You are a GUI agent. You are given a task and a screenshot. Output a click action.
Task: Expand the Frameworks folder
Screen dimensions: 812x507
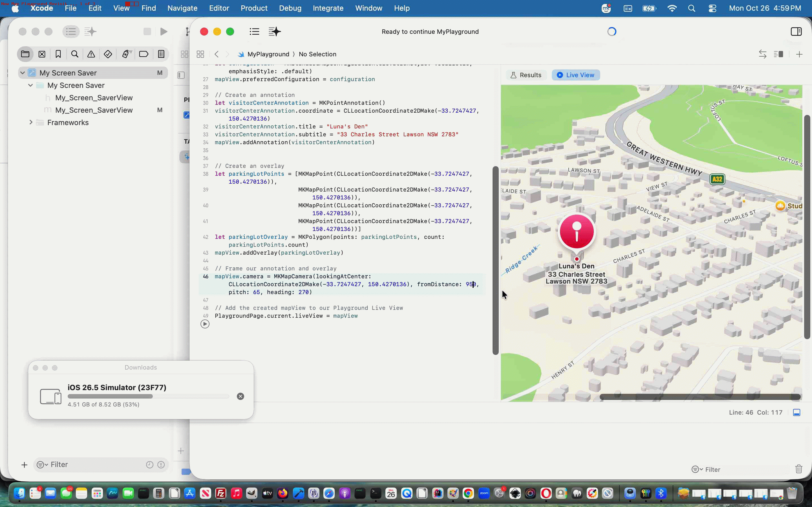point(30,123)
